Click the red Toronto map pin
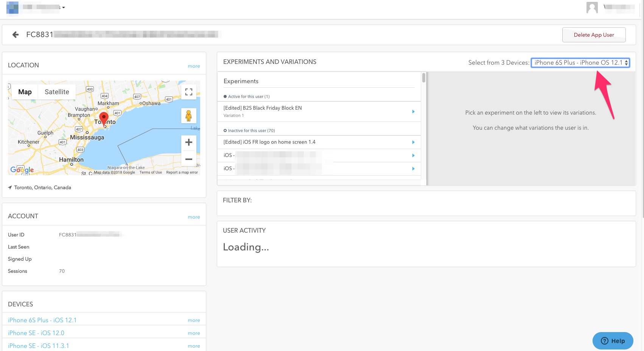The width and height of the screenshot is (644, 351). coord(104,119)
